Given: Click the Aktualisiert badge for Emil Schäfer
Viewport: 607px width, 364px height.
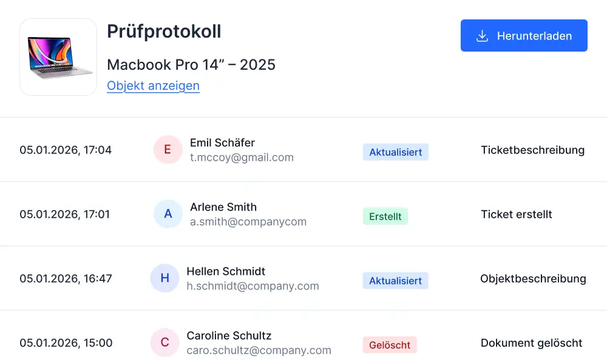Looking at the screenshot, I should (x=396, y=152).
